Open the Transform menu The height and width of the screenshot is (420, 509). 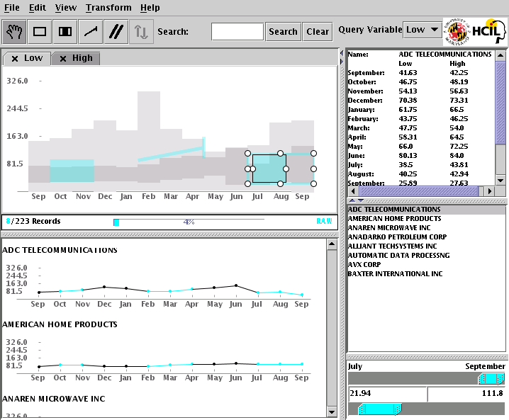point(108,8)
